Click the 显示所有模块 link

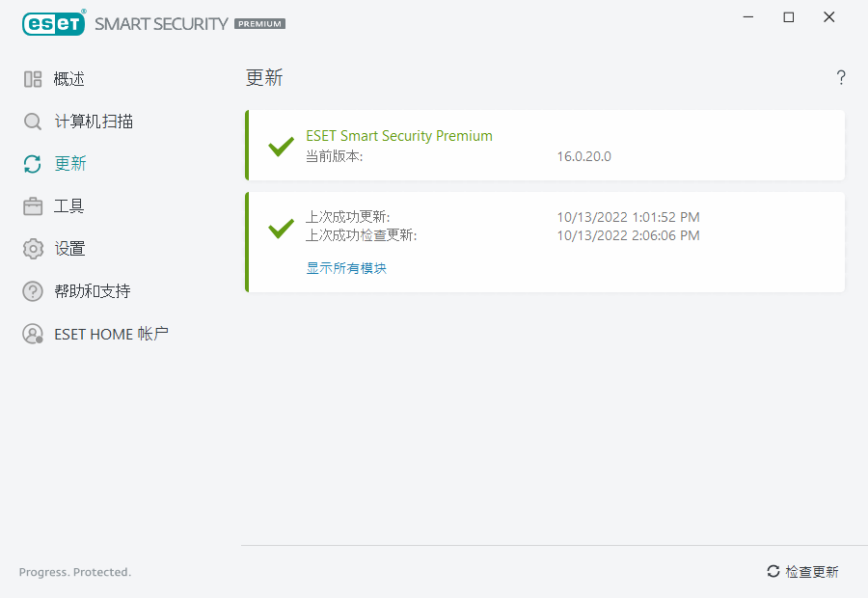(346, 268)
